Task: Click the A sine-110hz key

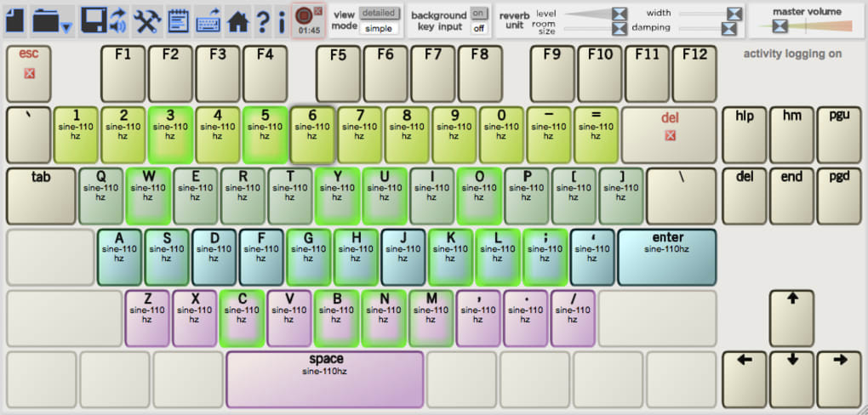Action: pyautogui.click(x=119, y=258)
